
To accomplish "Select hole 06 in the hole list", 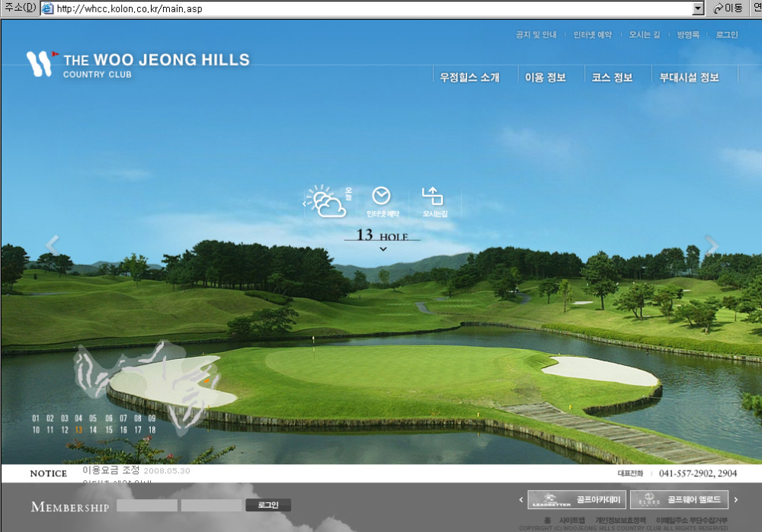I will (109, 418).
